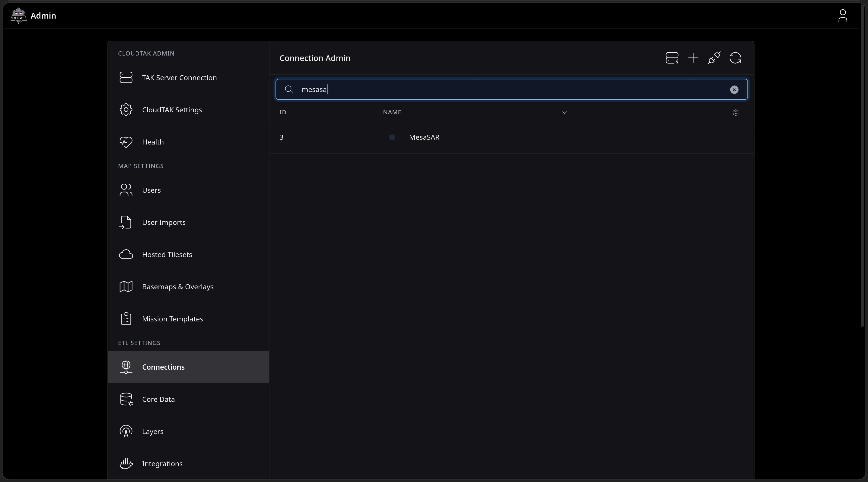Open Layers settings

point(188,431)
